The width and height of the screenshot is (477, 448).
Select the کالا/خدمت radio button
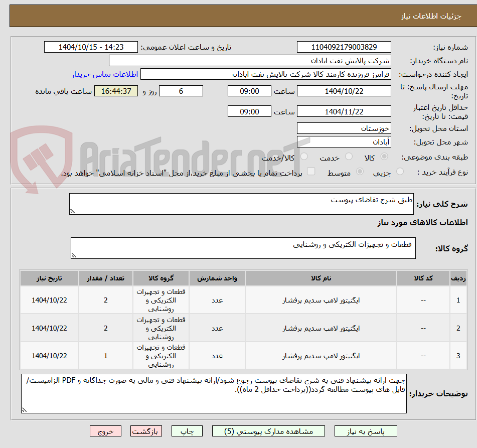[304, 157]
